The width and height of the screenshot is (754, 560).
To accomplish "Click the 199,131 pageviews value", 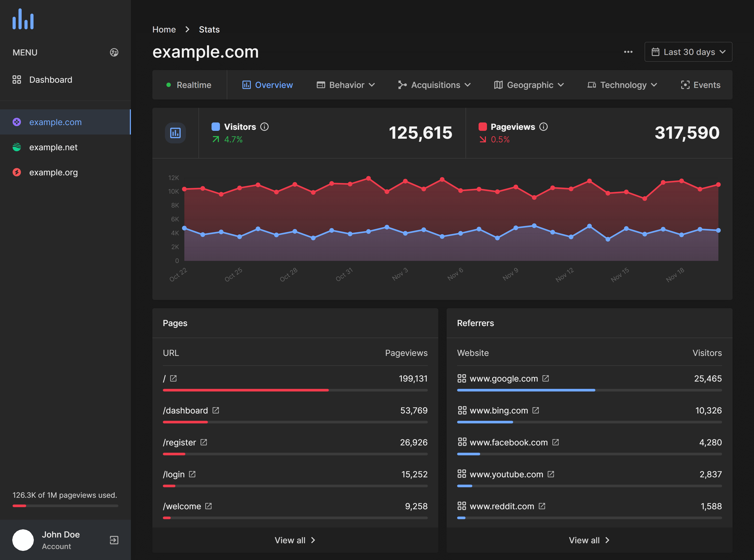I will [x=413, y=378].
